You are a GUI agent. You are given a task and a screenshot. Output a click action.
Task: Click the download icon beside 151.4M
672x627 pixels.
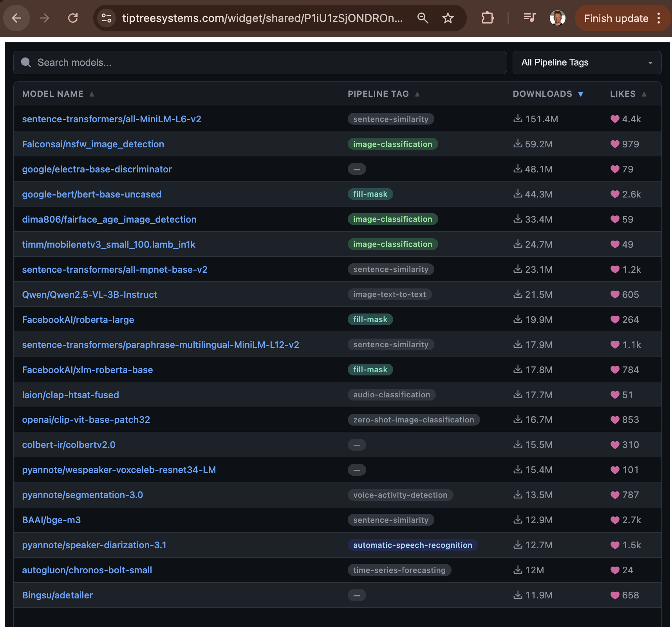tap(518, 119)
